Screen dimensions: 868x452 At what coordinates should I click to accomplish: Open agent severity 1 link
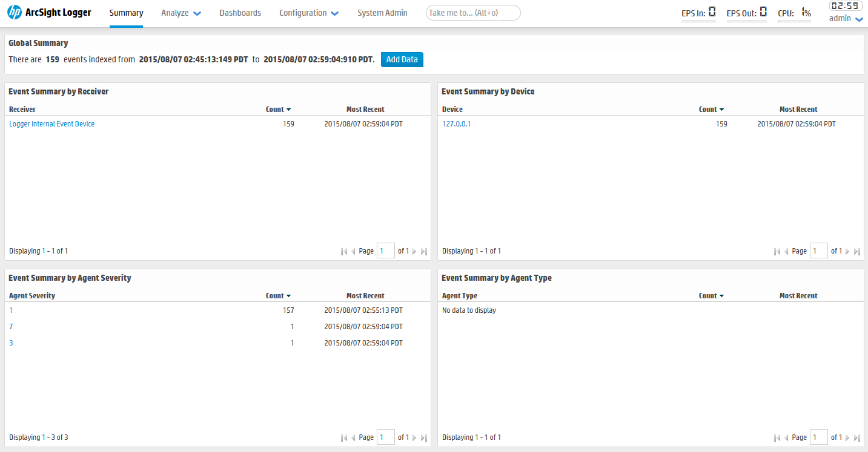coord(11,310)
